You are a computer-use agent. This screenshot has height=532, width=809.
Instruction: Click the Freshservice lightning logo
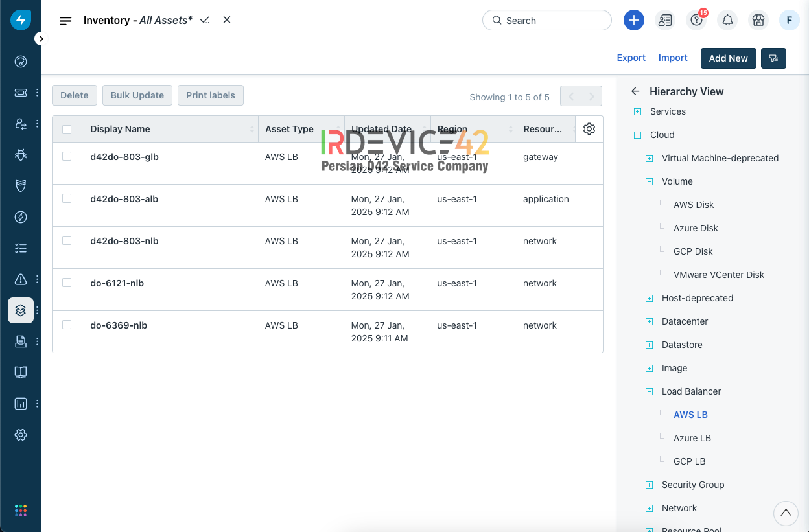[x=21, y=20]
